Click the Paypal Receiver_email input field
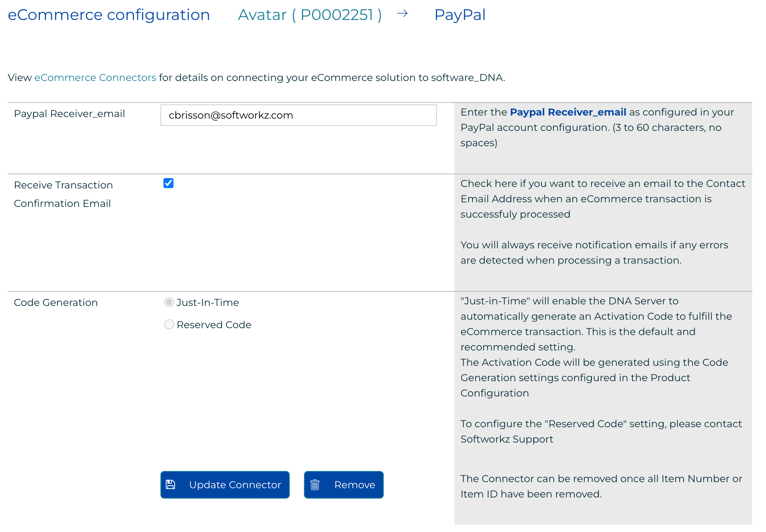Image resolution: width=766 pixels, height=532 pixels. click(299, 115)
